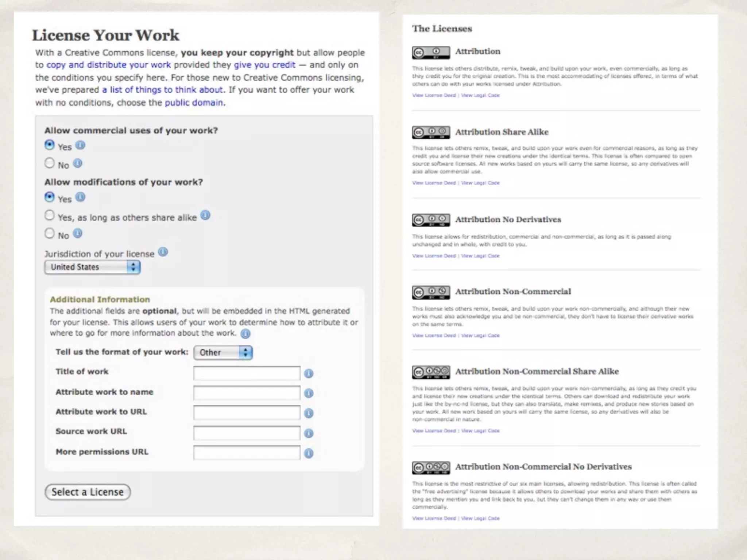Screen dimensions: 747x560
Task: Click the License Your Work title
Action: coord(106,35)
